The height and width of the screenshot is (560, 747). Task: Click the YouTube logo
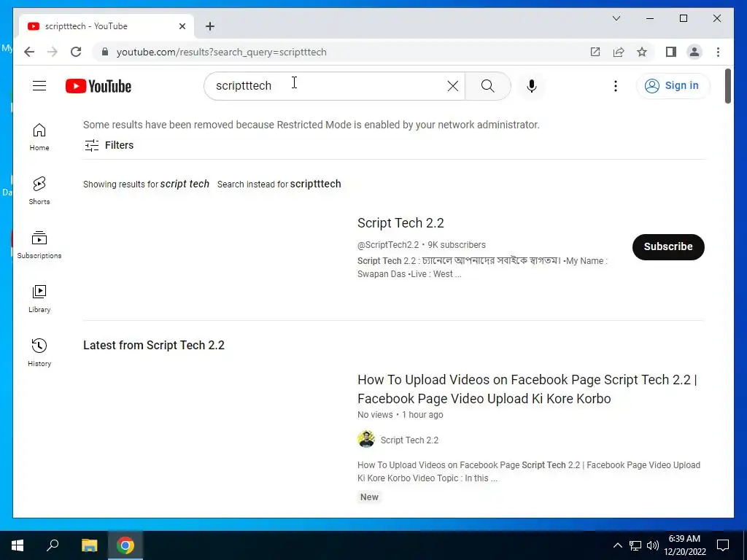point(98,86)
